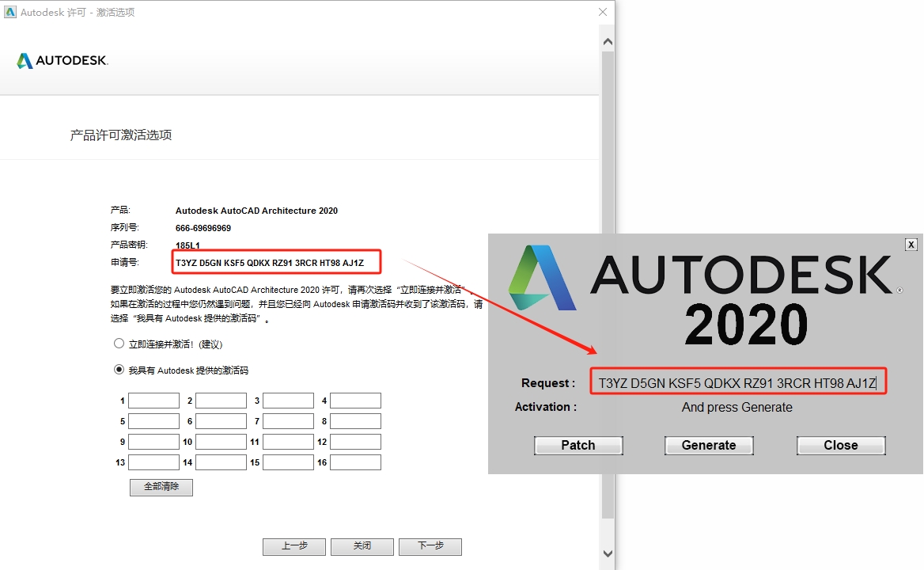Viewport: 924px width, 570px height.
Task: Click activation code field 11
Action: [288, 442]
